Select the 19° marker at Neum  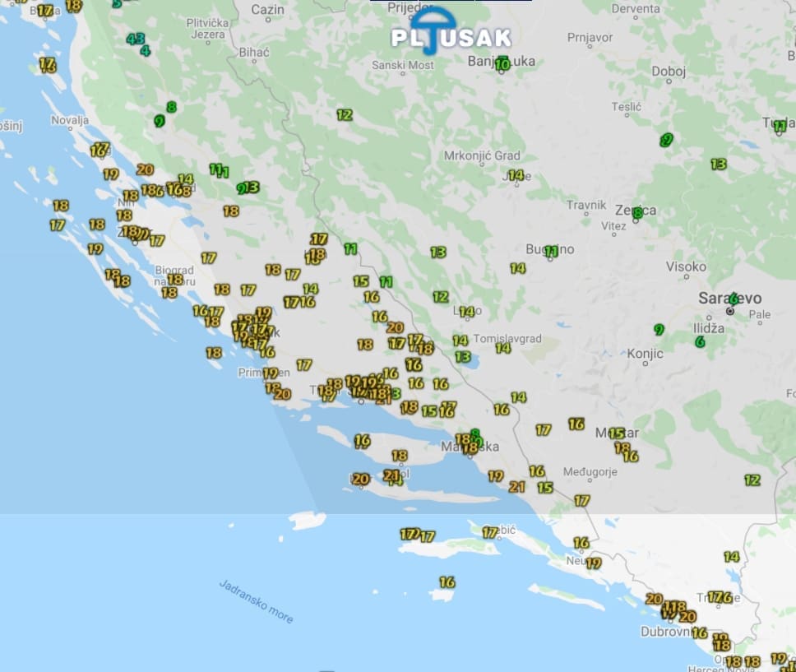(593, 563)
